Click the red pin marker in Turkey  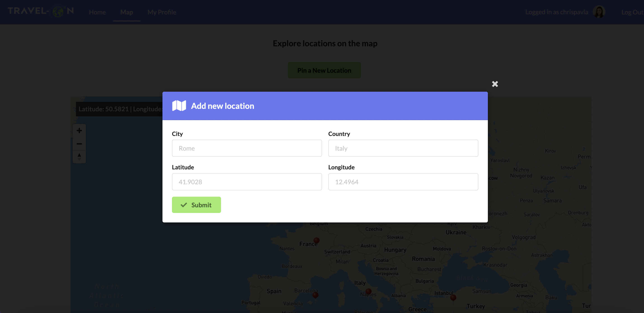(453, 297)
